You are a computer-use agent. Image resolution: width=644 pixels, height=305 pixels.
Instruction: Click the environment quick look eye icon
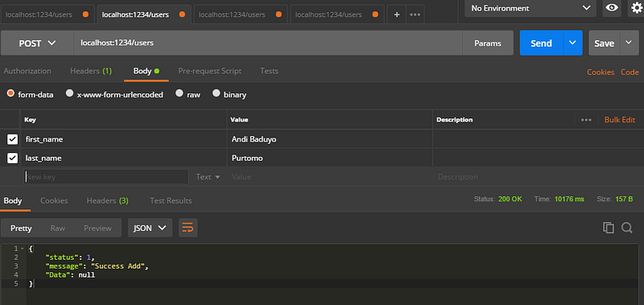[x=612, y=8]
